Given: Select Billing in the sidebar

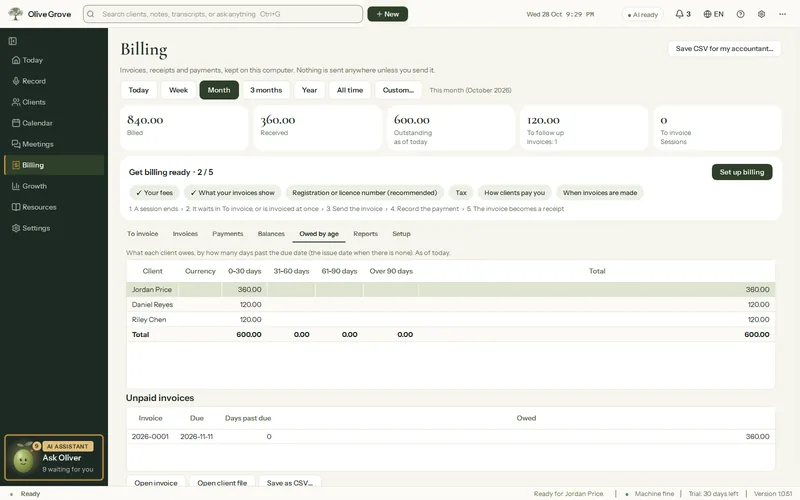Looking at the screenshot, I should 54,165.
